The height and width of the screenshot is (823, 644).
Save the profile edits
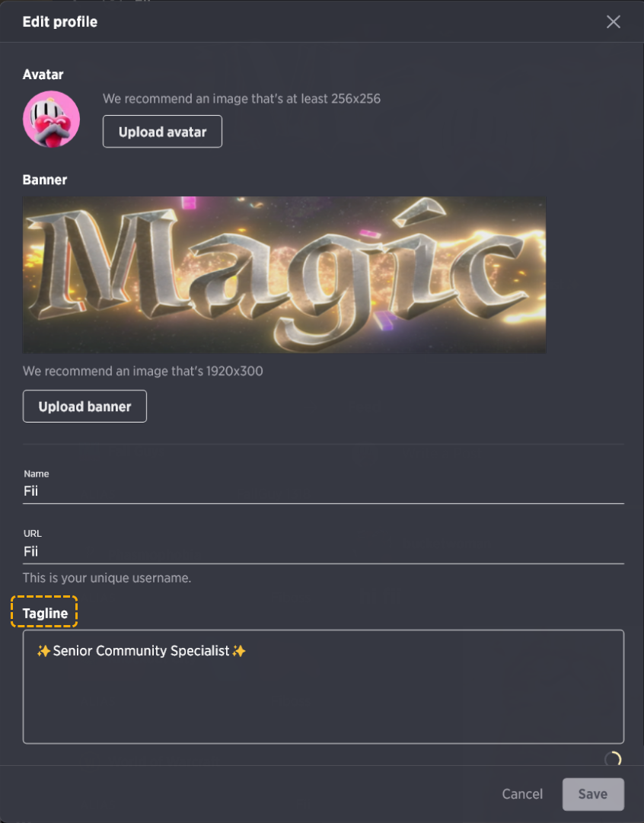tap(593, 794)
